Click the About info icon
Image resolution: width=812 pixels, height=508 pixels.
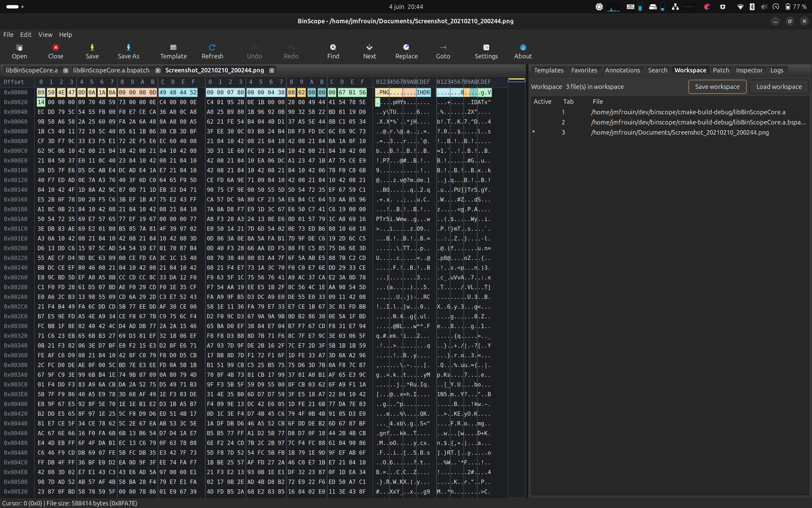pos(523,47)
